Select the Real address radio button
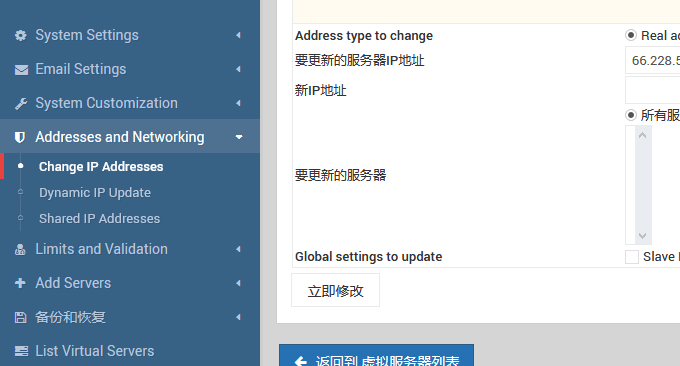680x366 pixels. [631, 35]
